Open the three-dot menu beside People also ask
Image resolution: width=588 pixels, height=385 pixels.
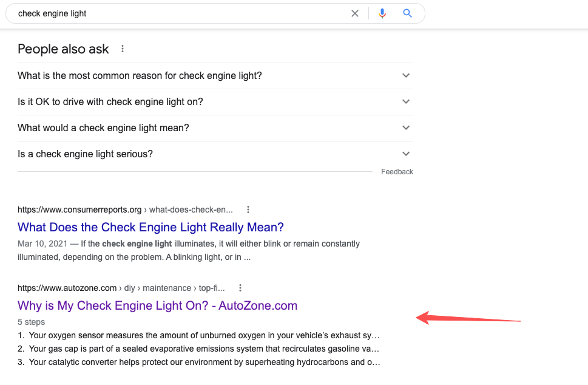coord(123,49)
